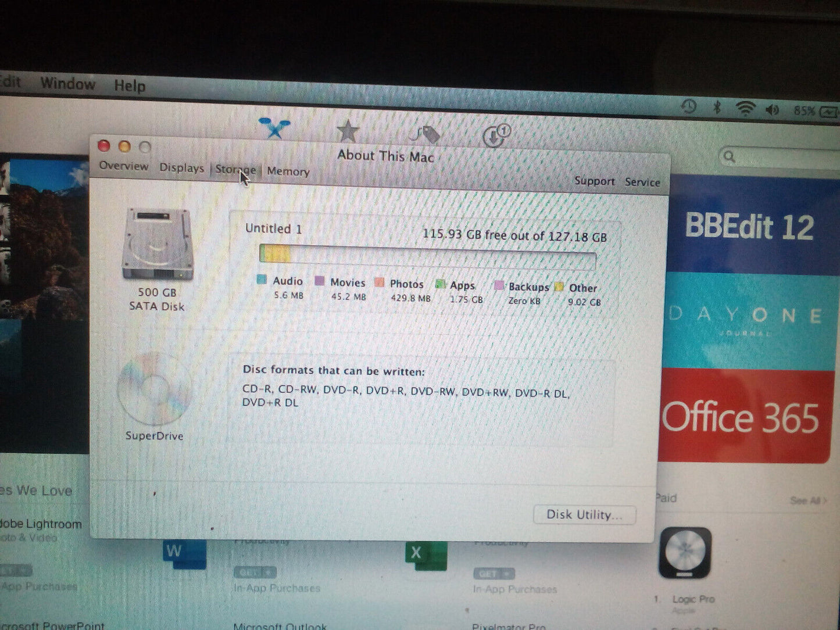Click the Other color legend swatch
The height and width of the screenshot is (630, 840).
[x=559, y=287]
